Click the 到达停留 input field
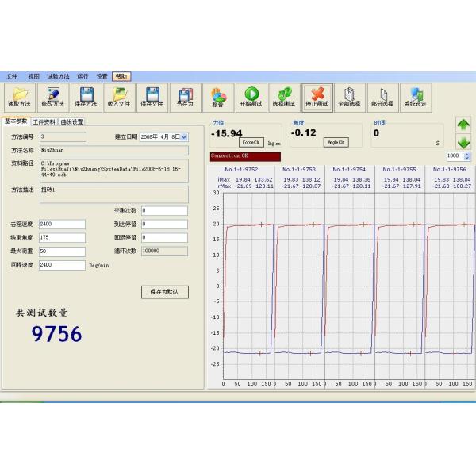This screenshot has height=476, width=476. click(164, 225)
